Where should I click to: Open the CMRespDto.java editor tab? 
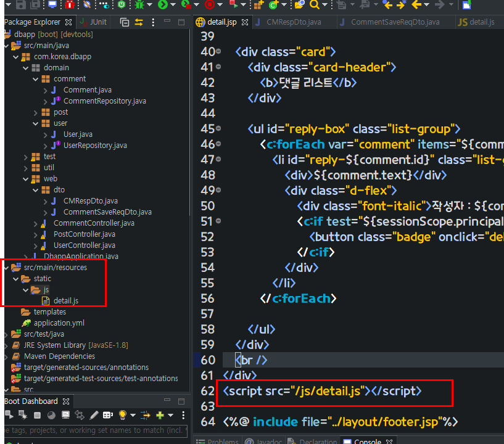[x=294, y=22]
